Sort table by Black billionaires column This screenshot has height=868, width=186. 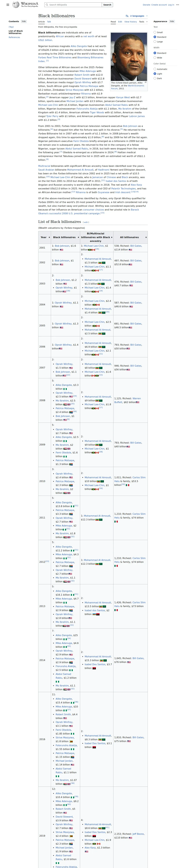click(78, 237)
